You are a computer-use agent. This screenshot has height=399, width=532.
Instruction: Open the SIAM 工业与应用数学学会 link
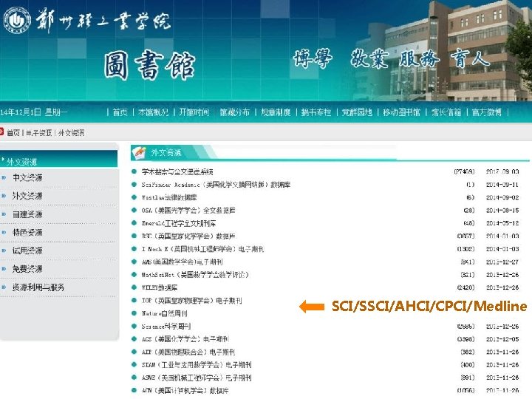197,365
